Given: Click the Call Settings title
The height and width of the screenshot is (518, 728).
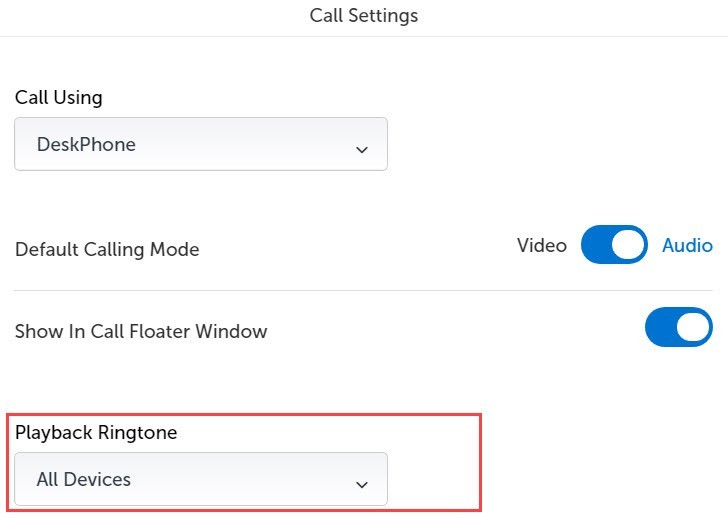Looking at the screenshot, I should [x=364, y=15].
